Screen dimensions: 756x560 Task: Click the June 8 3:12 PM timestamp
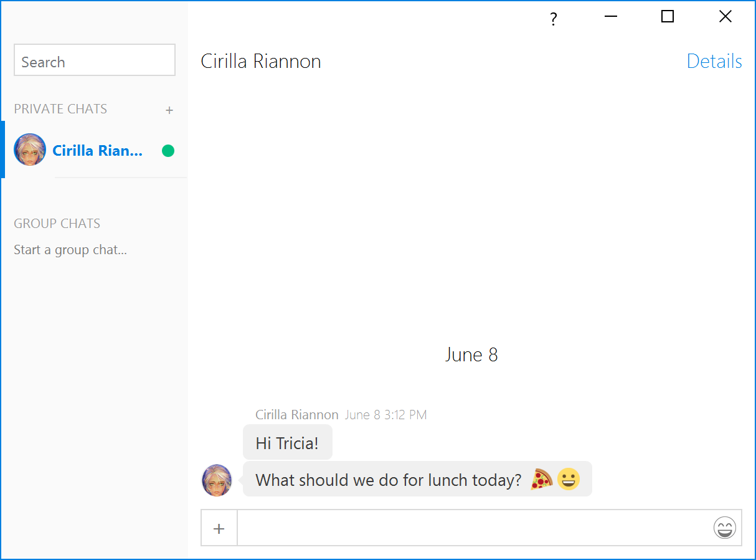(x=386, y=415)
